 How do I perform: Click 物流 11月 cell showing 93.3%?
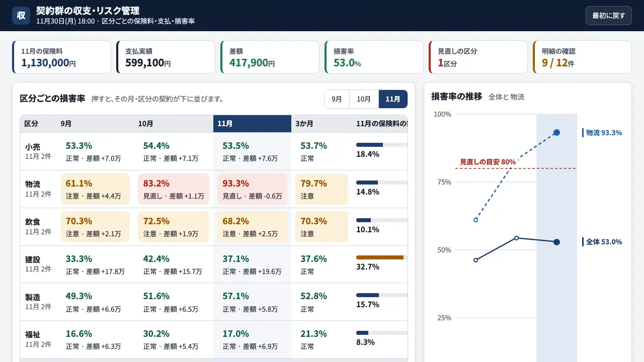coord(252,189)
